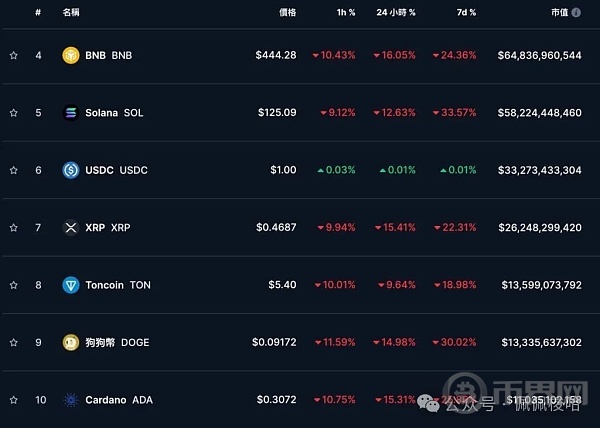This screenshot has width=600, height=428.
Task: Click the Solana coin logo icon
Action: (x=70, y=113)
